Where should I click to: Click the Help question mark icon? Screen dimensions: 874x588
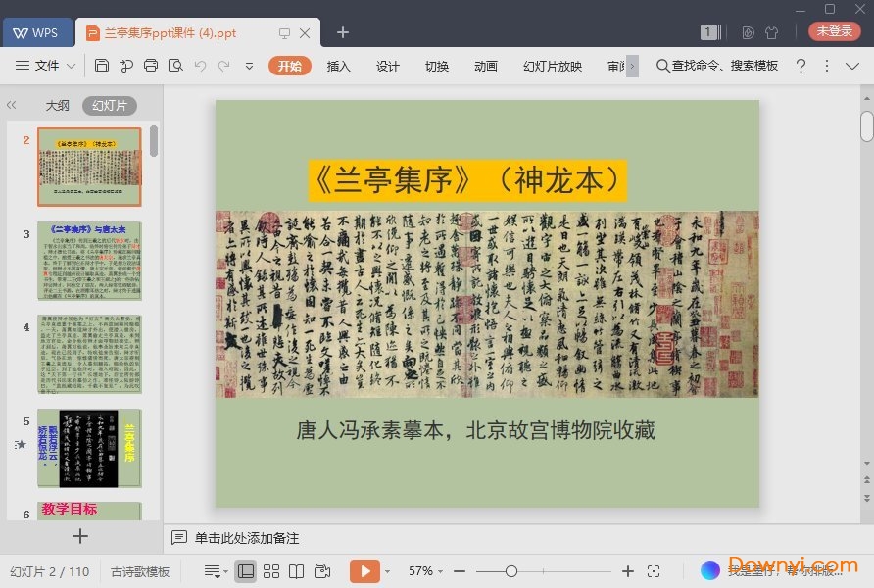pyautogui.click(x=801, y=66)
